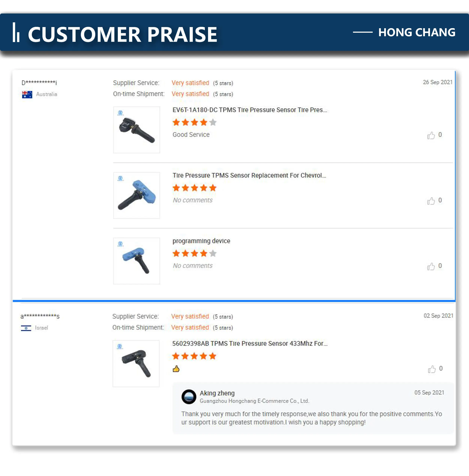Click Aking zheng's profile avatar

(189, 396)
